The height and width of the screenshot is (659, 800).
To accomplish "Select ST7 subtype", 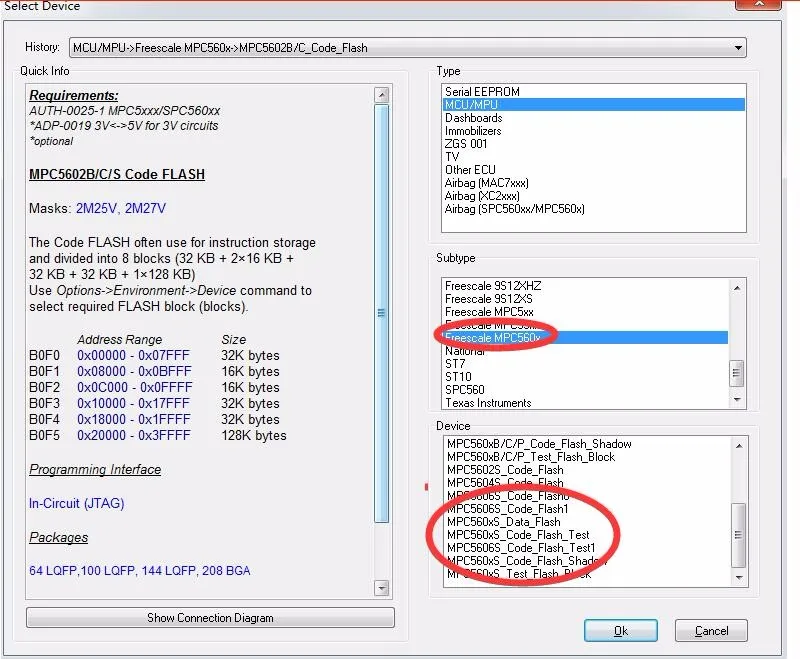I will (585, 364).
